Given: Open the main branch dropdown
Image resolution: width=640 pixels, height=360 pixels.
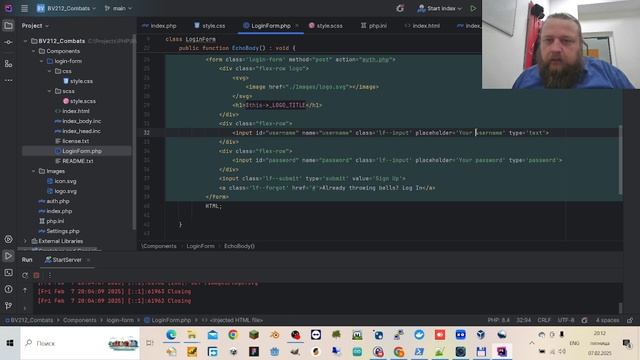Looking at the screenshot, I should 118,8.
